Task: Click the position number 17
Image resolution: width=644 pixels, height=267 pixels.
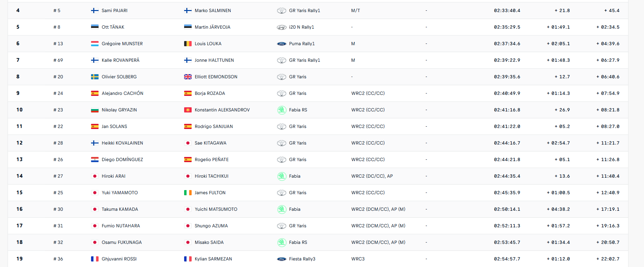Action: 20,226
